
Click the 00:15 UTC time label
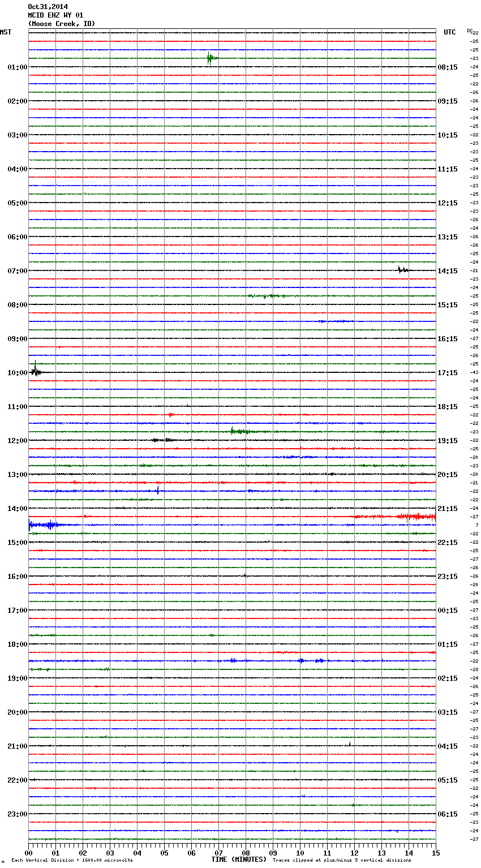coord(448,611)
